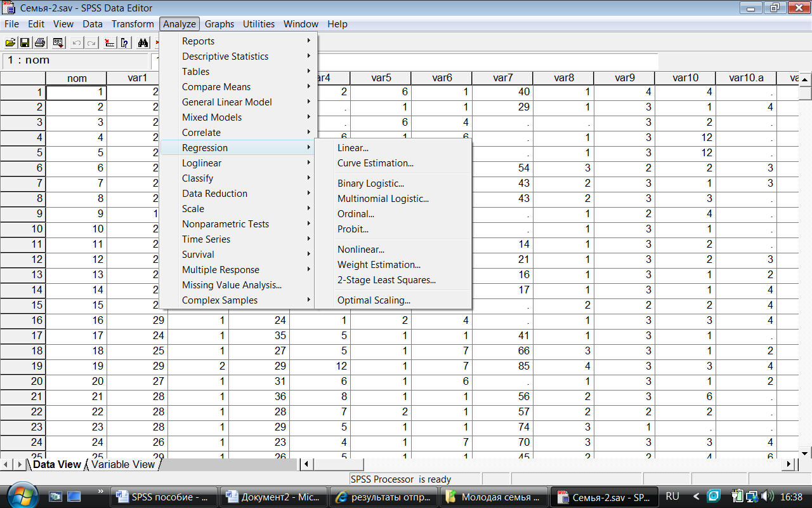The height and width of the screenshot is (508, 812).
Task: Expand the Correlate submenu
Action: click(x=238, y=133)
